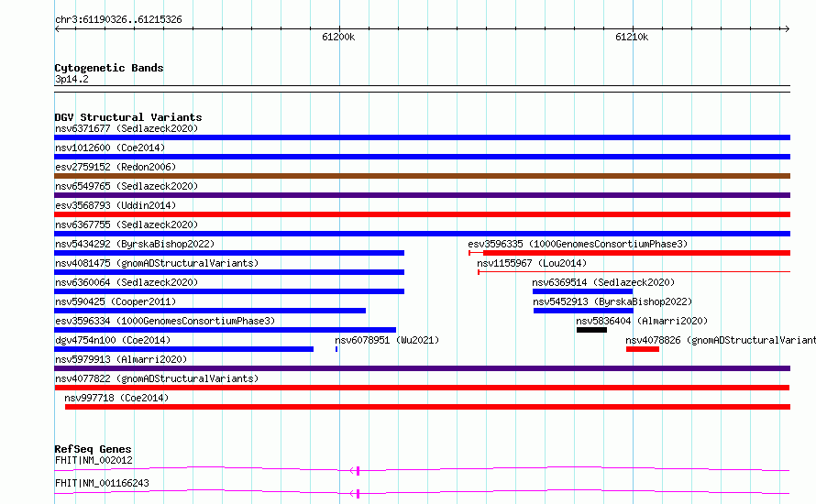Viewport: 816px width, 504px height.
Task: Select the FHIT NM_001166243 exon marker
Action: point(358,494)
